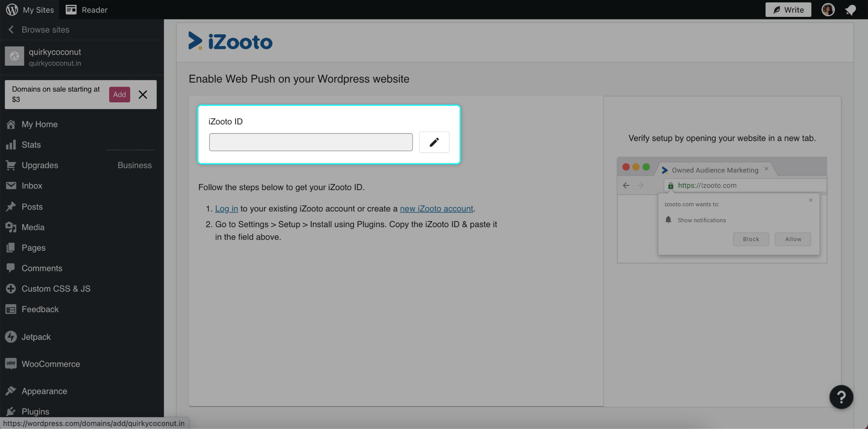Viewport: 868px width, 429px height.
Task: Click the Inbox envelope icon
Action: click(x=11, y=186)
